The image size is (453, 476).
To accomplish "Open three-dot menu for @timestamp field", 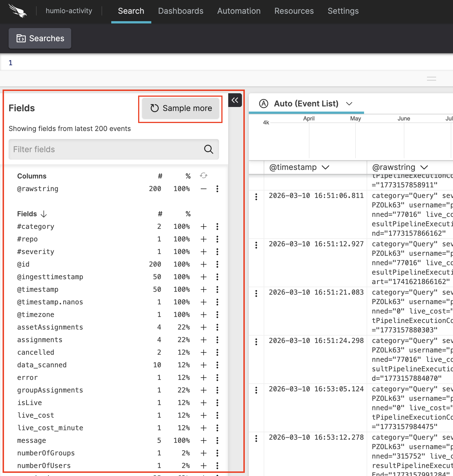I will tap(217, 289).
